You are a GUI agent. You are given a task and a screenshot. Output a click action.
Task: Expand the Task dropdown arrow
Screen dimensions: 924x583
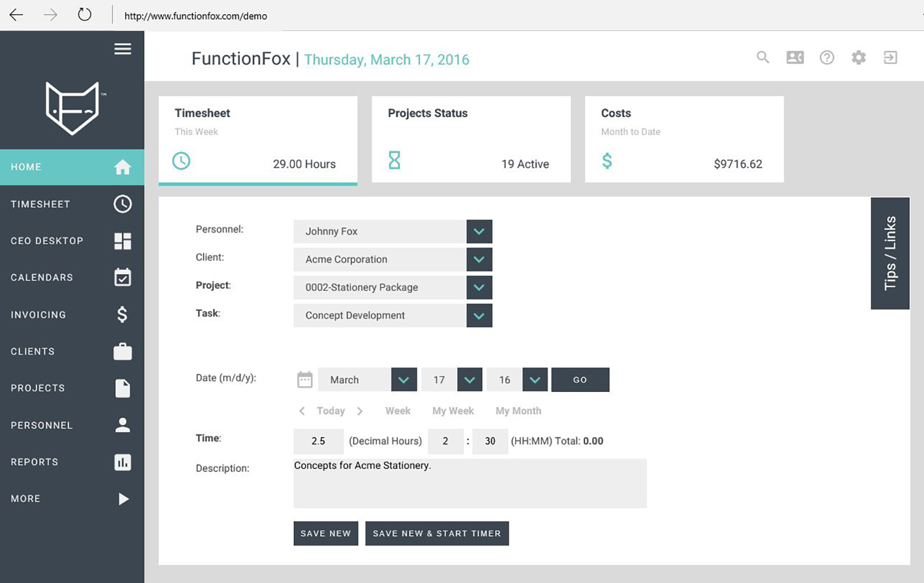coord(479,316)
